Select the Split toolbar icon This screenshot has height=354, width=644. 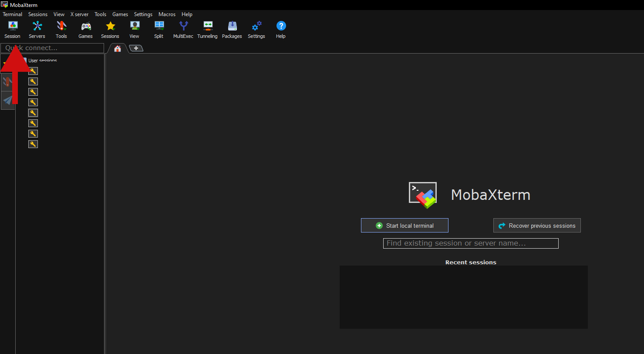[159, 30]
